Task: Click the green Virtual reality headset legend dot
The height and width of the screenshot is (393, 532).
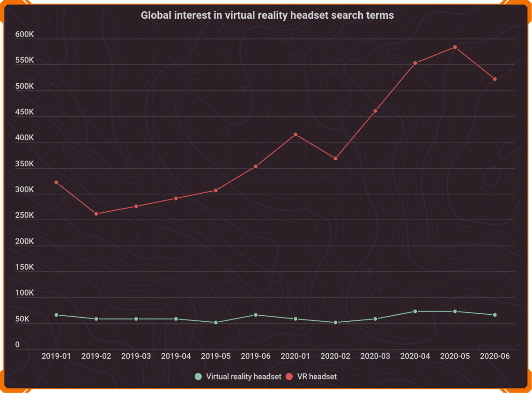Action: [199, 377]
